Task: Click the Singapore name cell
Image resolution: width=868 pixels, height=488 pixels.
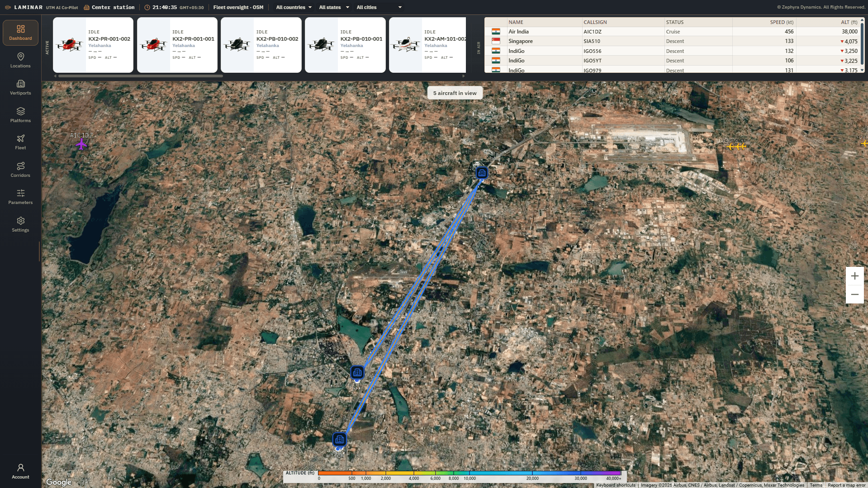Action: [520, 41]
